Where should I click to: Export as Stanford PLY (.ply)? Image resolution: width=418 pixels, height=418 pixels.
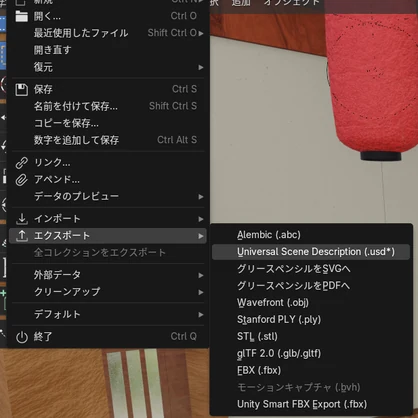click(x=311, y=319)
